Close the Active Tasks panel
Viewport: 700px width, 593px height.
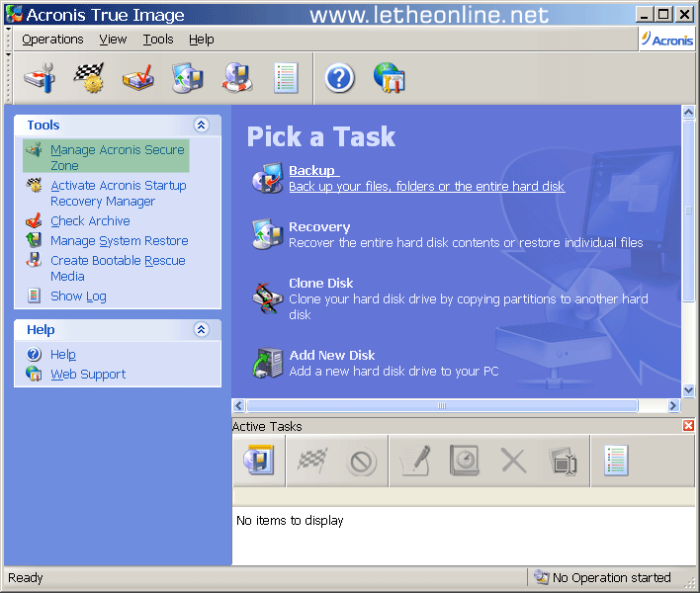click(688, 426)
